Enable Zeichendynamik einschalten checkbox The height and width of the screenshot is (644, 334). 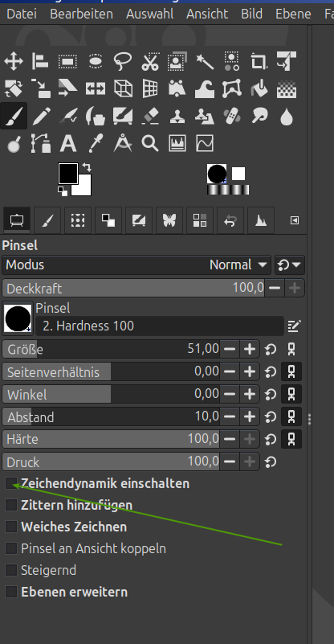click(x=11, y=483)
